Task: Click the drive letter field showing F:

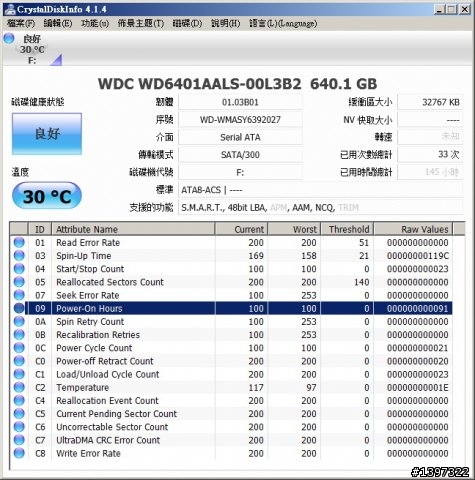Action: click(240, 172)
